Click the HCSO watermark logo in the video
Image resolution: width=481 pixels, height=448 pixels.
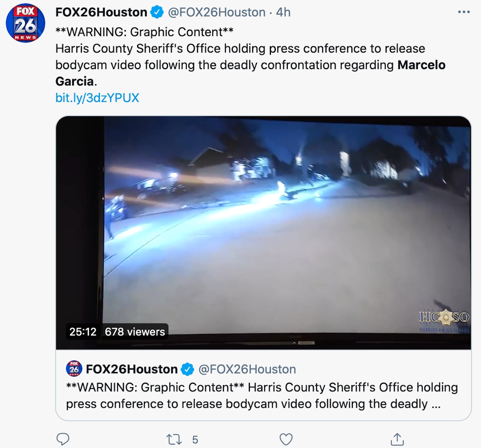pos(444,319)
